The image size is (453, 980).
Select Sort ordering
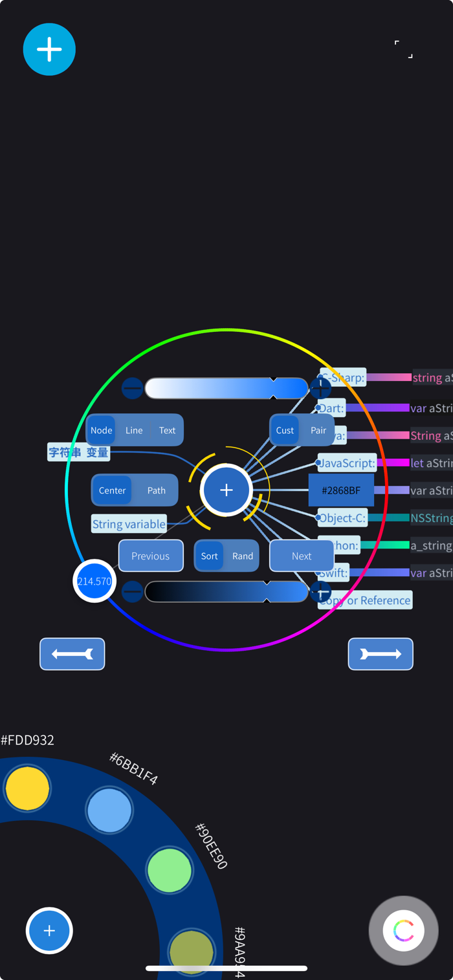tap(209, 556)
